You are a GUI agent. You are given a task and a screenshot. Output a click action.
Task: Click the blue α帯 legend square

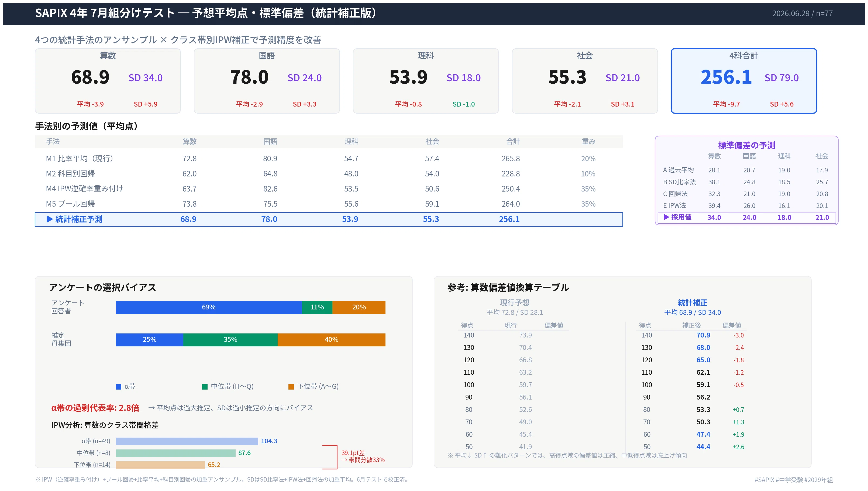tap(119, 386)
